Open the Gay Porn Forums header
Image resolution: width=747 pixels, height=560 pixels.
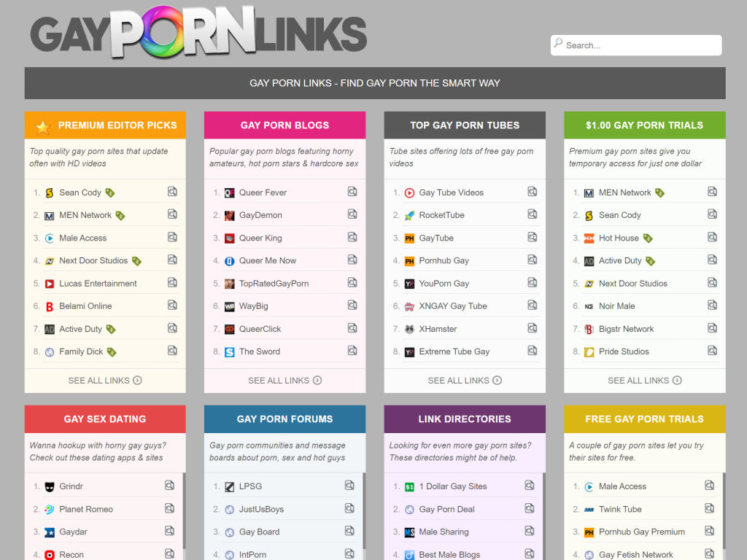pyautogui.click(x=285, y=419)
